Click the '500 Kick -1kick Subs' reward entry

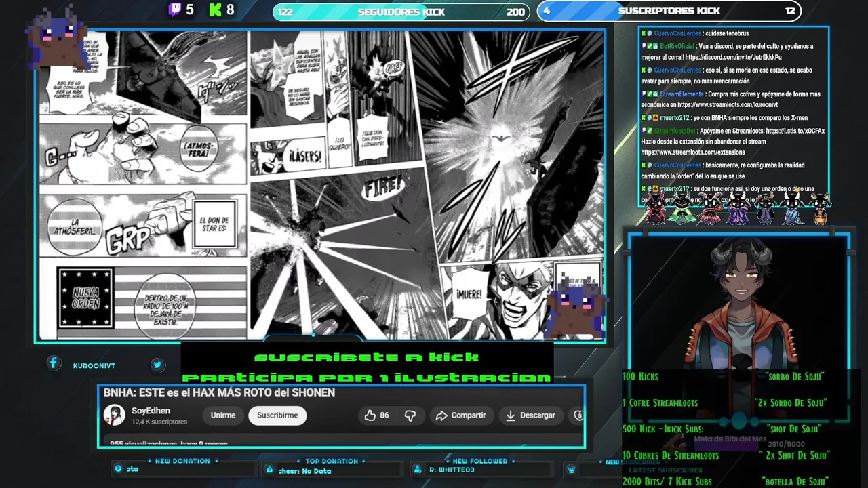click(x=663, y=429)
